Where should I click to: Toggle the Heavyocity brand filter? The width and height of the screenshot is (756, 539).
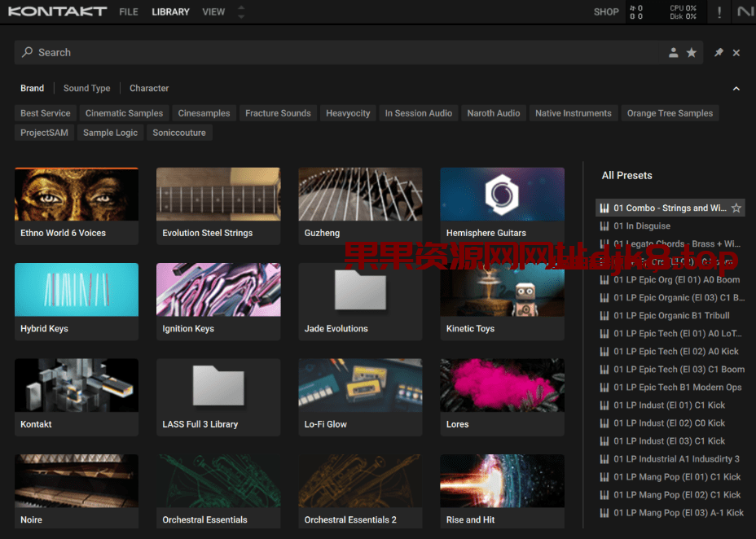click(x=348, y=113)
